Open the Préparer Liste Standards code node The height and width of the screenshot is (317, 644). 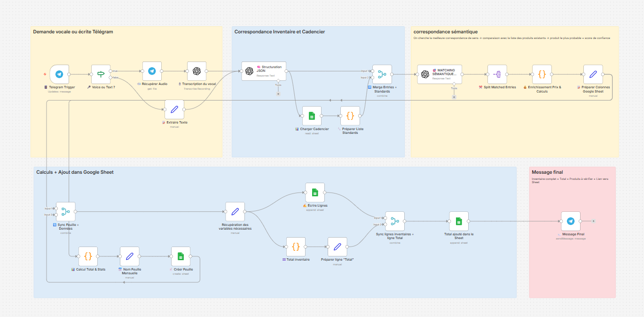pos(350,116)
